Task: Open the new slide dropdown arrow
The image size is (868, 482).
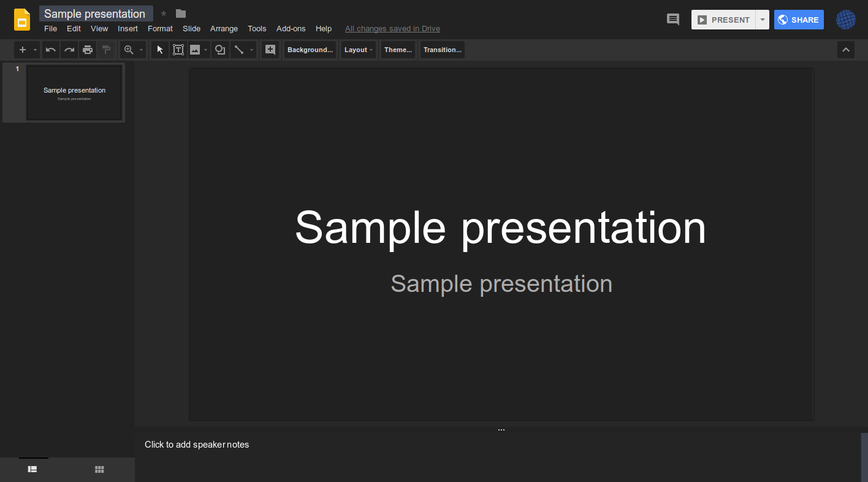Action: [x=34, y=50]
